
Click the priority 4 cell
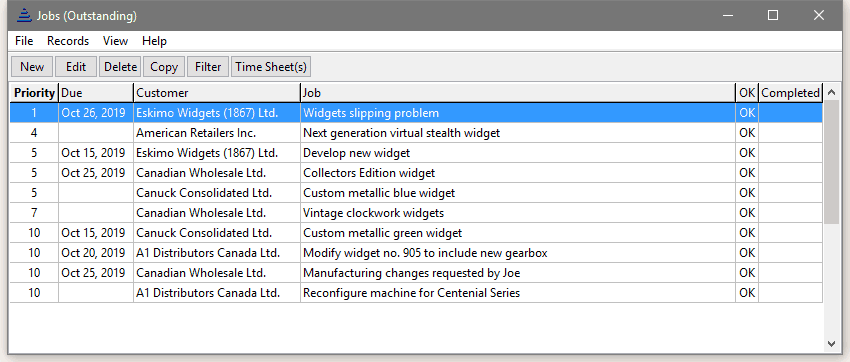pos(35,133)
